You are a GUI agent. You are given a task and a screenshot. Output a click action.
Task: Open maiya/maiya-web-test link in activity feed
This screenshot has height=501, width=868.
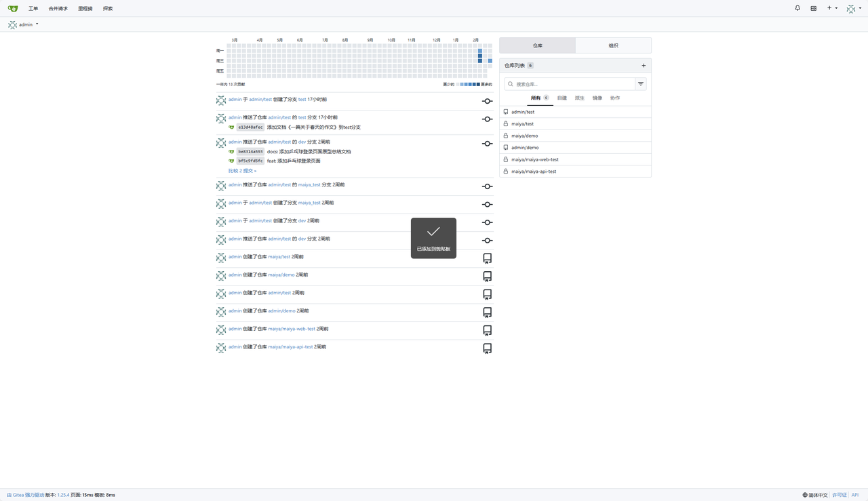[292, 329]
